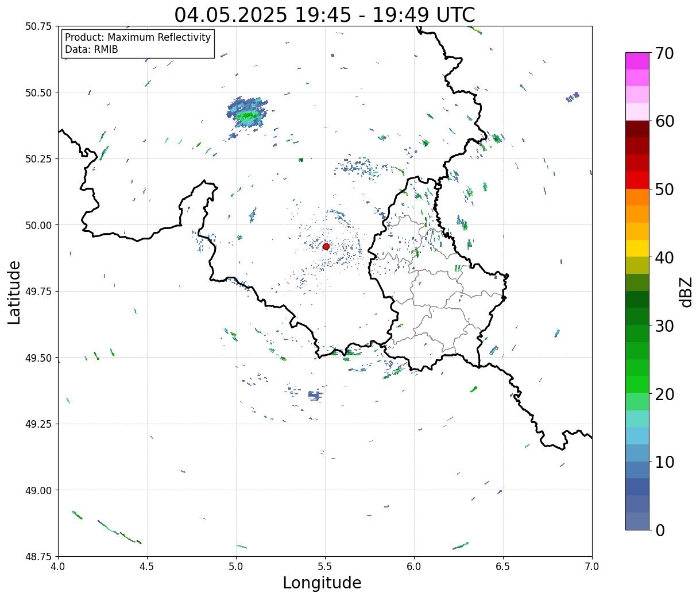Image resolution: width=700 pixels, height=597 pixels.
Task: Click the 'dBZ' colorbar label
Action: pos(686,291)
